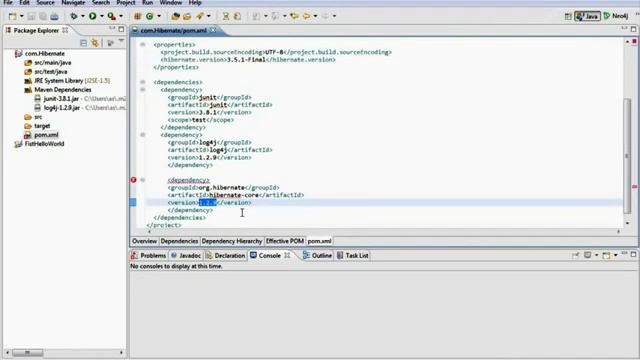Screen dimensions: 640x360
Task: Switch to the Dependency Hierarchy tab
Action: coord(232,241)
